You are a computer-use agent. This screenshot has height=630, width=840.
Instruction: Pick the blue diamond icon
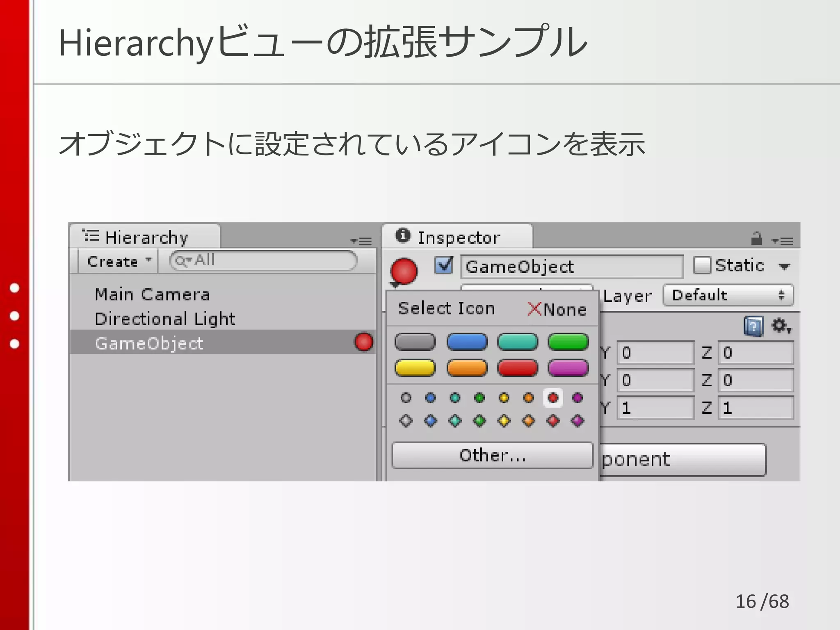(431, 420)
